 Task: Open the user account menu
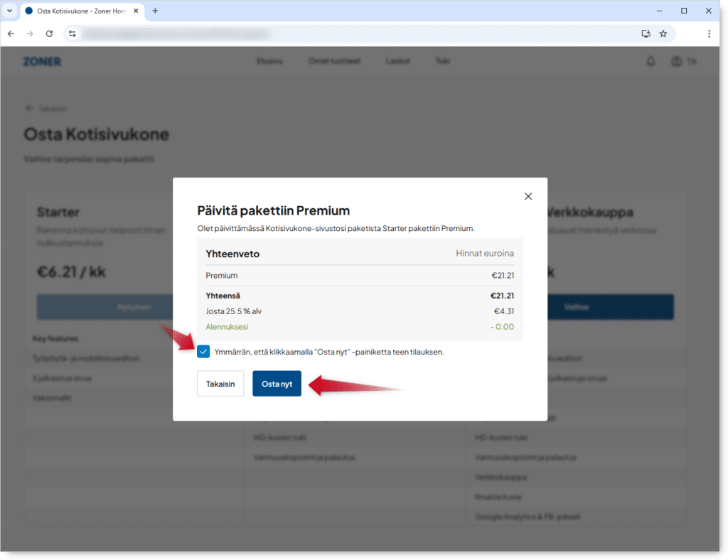682,62
